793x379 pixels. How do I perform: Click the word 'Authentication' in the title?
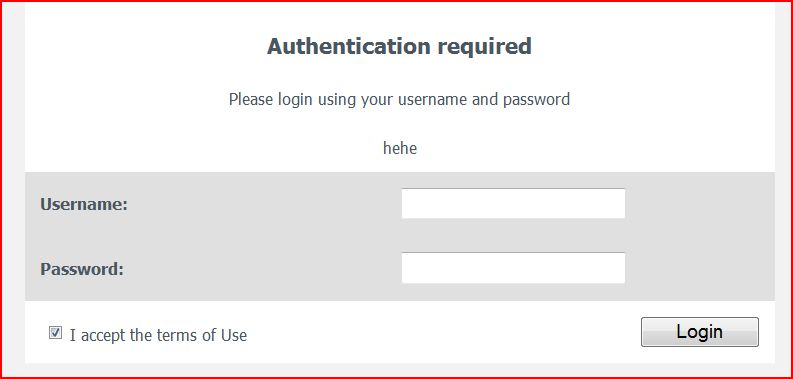[x=349, y=47]
